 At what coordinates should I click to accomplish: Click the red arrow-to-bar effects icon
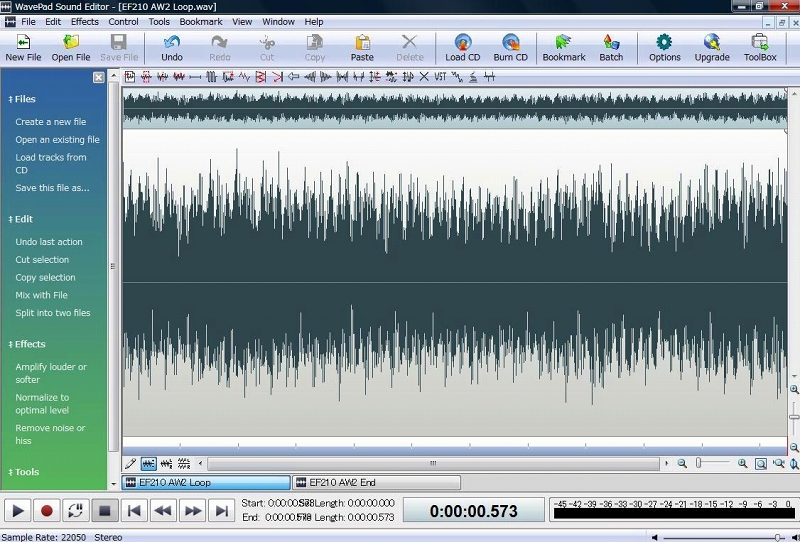point(277,77)
